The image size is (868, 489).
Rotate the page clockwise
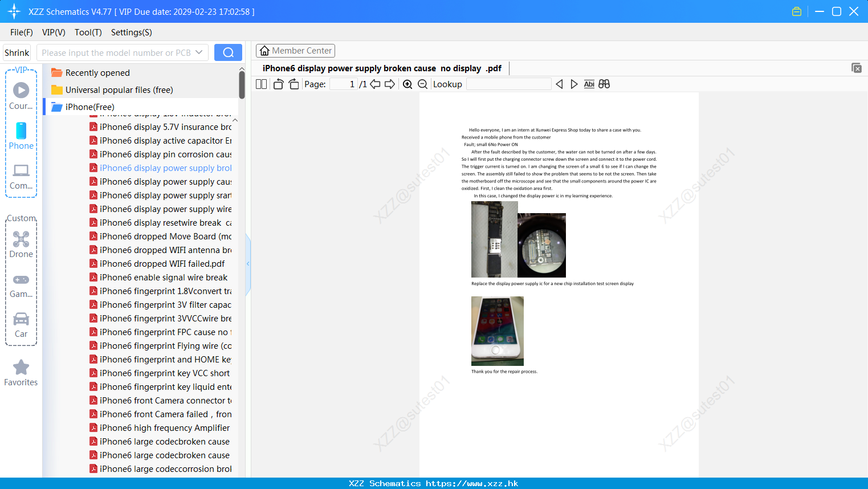point(294,84)
